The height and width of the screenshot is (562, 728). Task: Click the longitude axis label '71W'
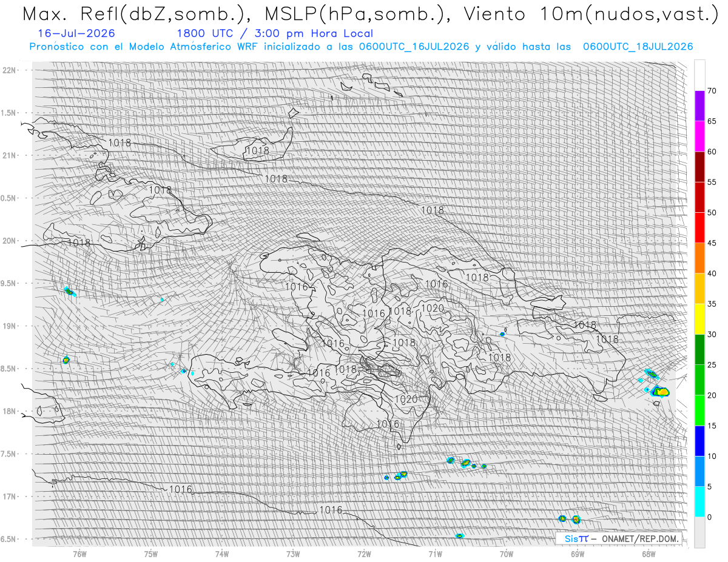point(435,553)
